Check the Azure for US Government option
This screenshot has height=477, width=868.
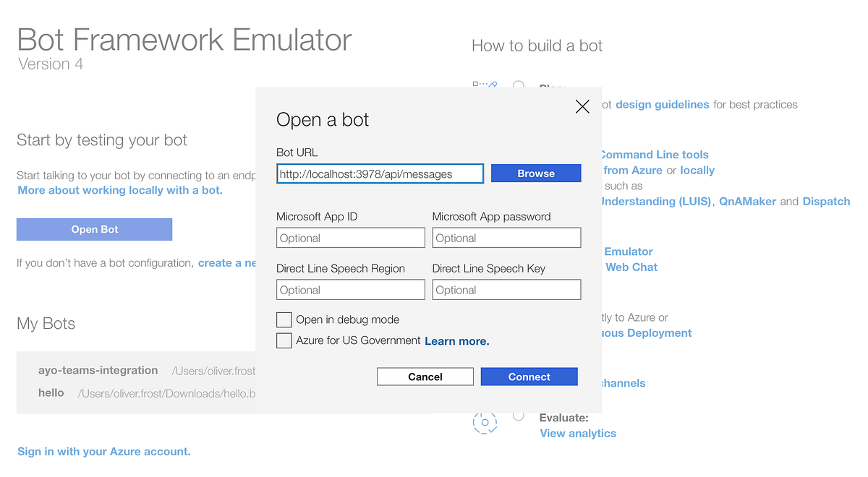coord(284,340)
